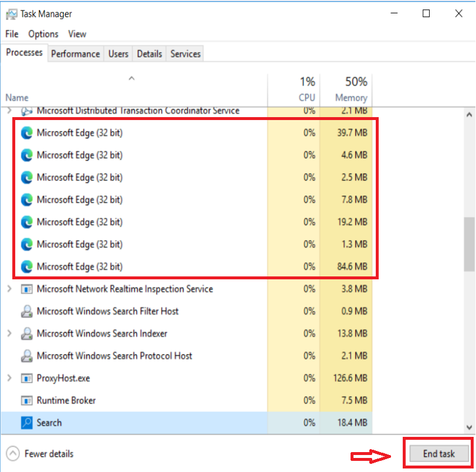Click the Edge icon on the 4.6 MB row
This screenshot has height=472, width=476.
[27, 155]
